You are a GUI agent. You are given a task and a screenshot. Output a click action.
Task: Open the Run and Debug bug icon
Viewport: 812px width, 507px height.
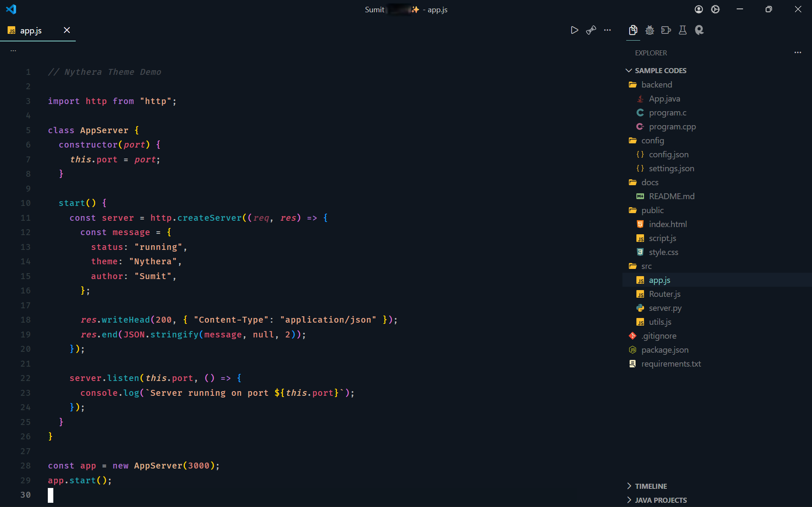point(650,30)
